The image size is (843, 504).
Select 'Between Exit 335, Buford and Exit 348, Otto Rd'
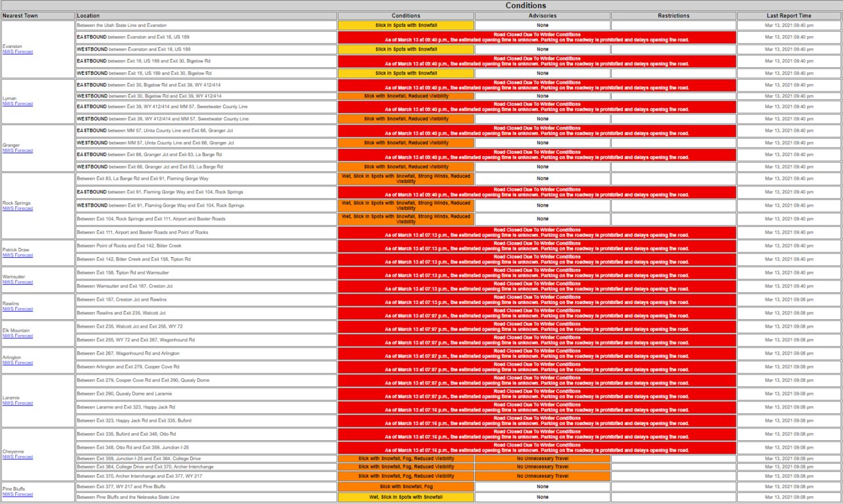click(x=207, y=434)
